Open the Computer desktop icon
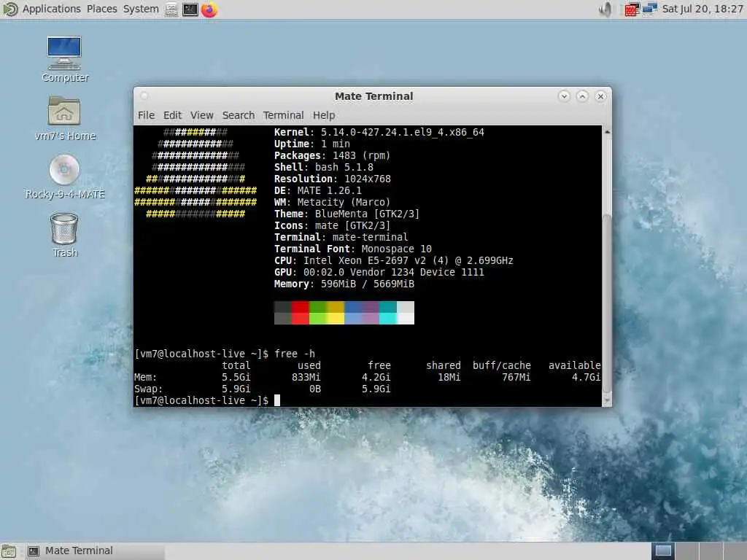This screenshot has width=747, height=560. (64, 59)
